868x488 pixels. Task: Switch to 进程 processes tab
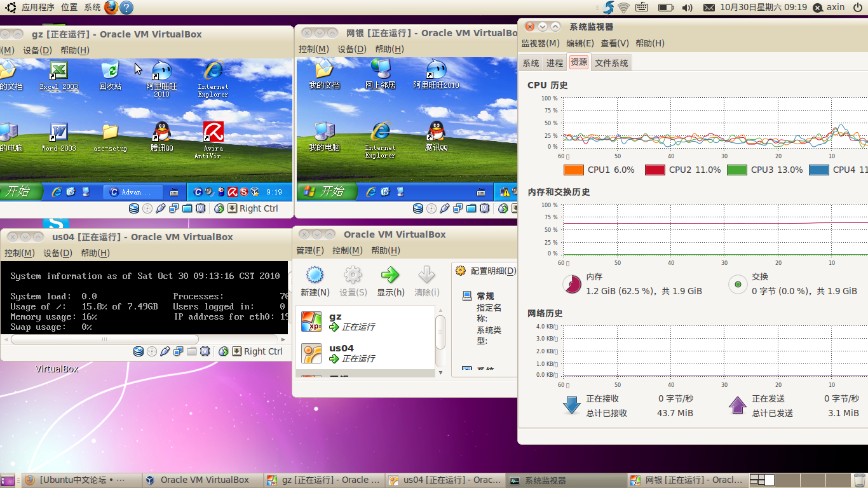click(555, 63)
